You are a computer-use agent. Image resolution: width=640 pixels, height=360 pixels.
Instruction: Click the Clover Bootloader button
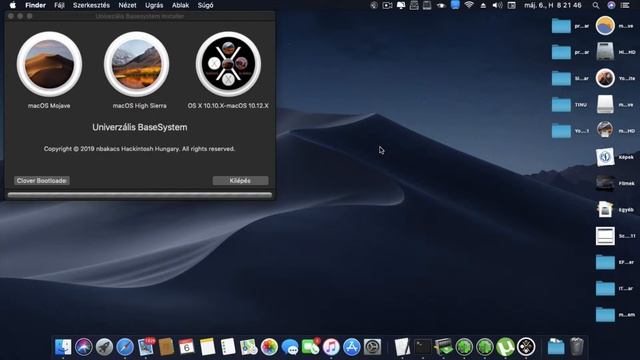[x=42, y=180]
